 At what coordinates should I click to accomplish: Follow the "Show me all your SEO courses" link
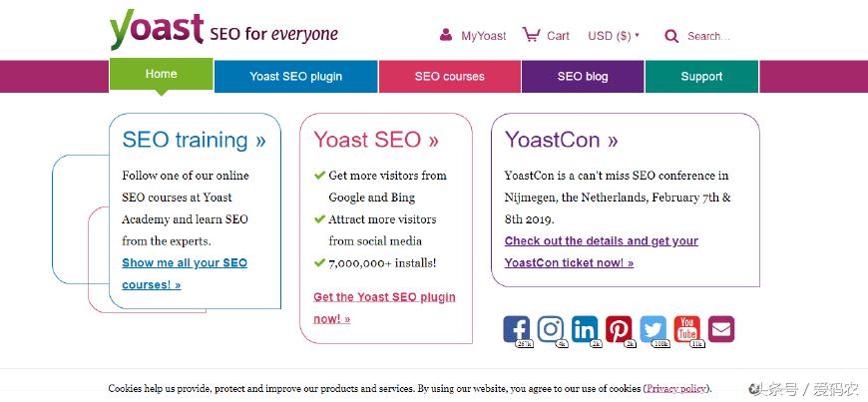[185, 273]
